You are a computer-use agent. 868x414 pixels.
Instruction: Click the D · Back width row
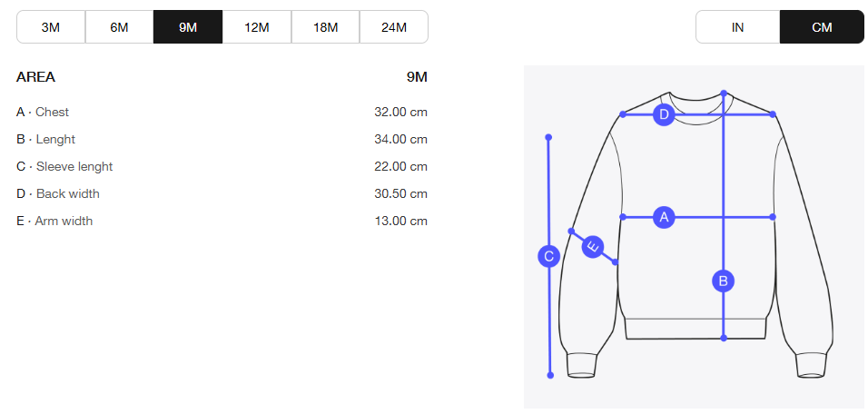[222, 193]
